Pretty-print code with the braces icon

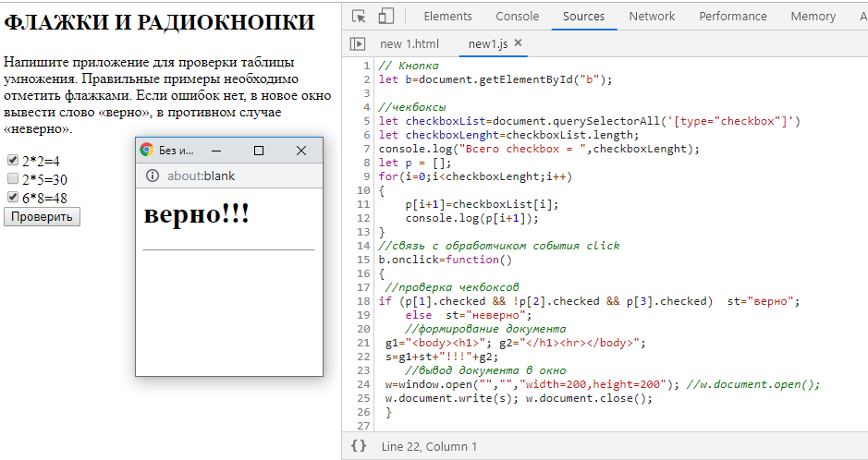pos(359,446)
